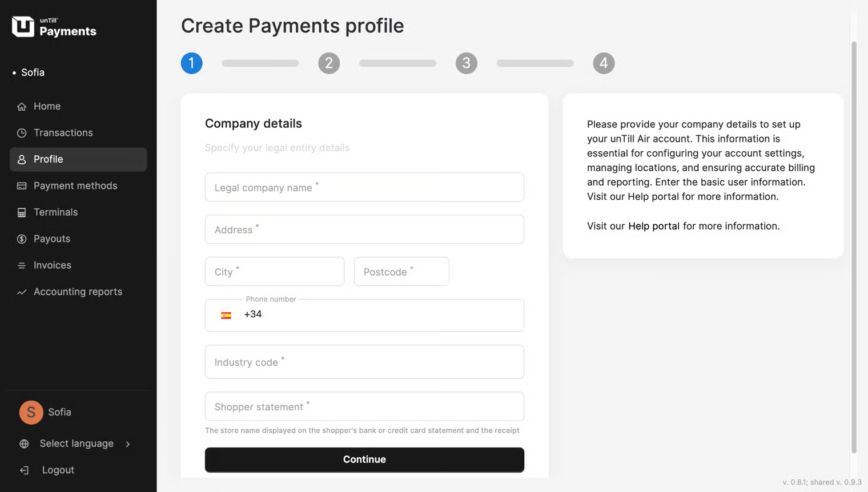The width and height of the screenshot is (868, 492).
Task: Click Sofia's orange avatar circle
Action: coord(31,412)
